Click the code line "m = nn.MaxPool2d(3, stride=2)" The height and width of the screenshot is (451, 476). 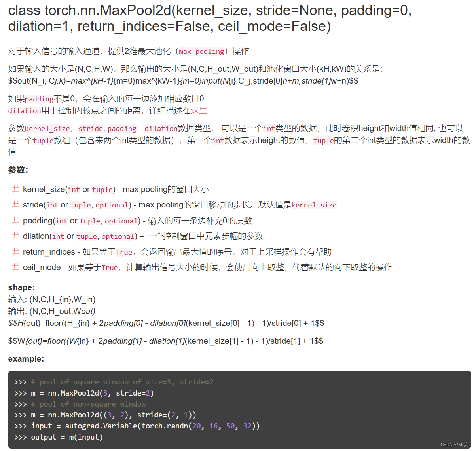point(92,393)
